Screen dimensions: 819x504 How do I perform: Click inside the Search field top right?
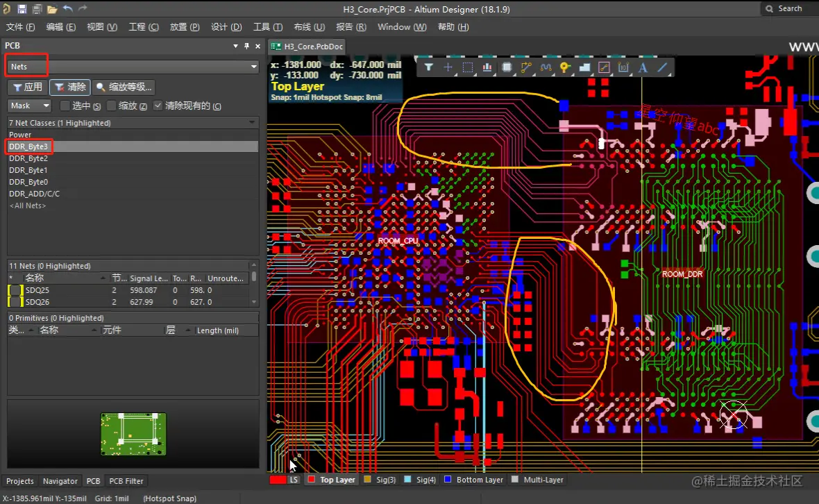tap(791, 8)
